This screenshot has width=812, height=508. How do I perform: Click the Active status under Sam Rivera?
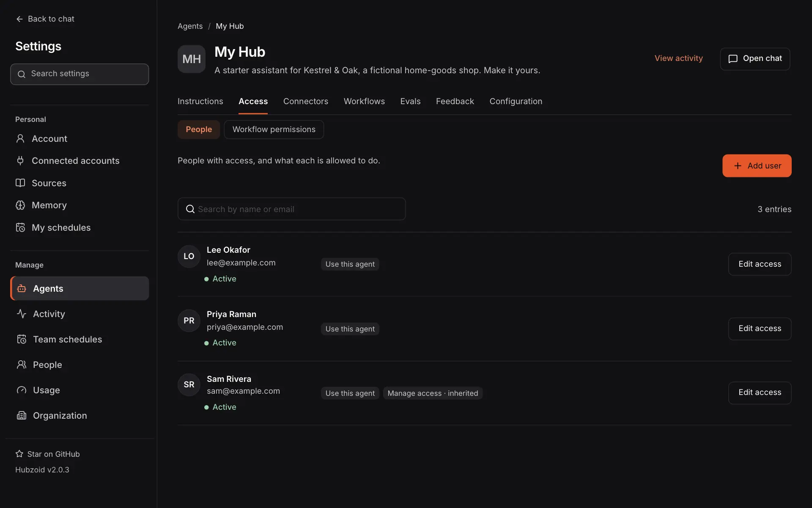click(220, 407)
